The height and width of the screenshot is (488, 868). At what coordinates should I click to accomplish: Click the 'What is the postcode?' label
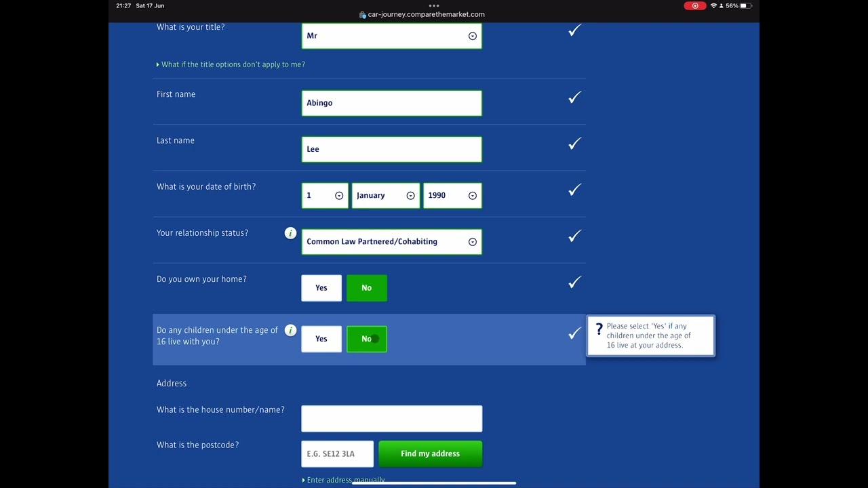[x=197, y=445]
